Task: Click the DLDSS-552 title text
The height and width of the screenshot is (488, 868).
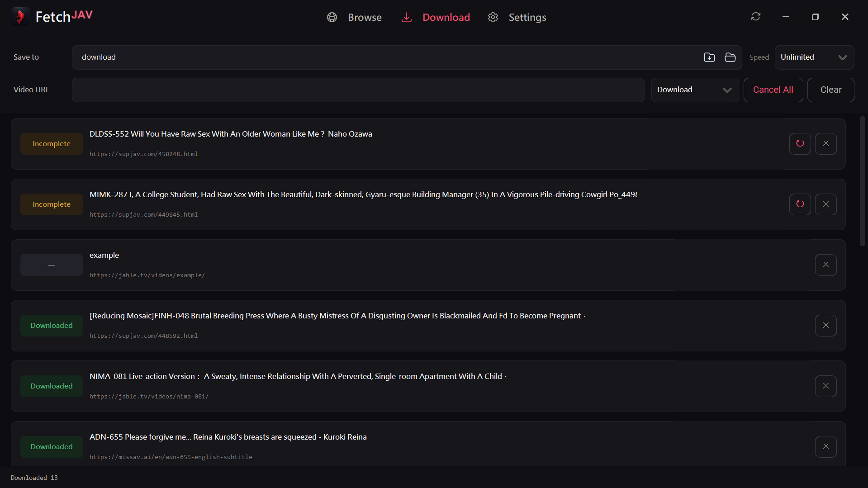Action: pyautogui.click(x=231, y=134)
